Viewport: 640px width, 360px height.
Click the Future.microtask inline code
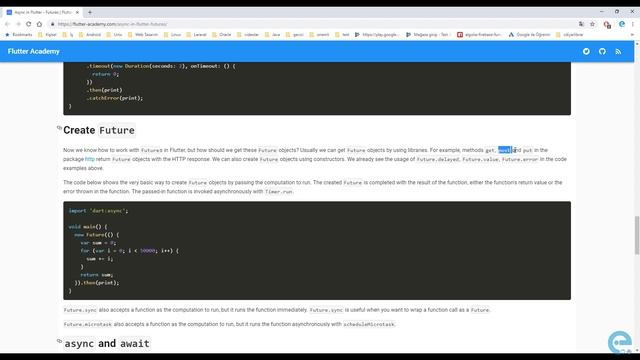tap(88, 324)
